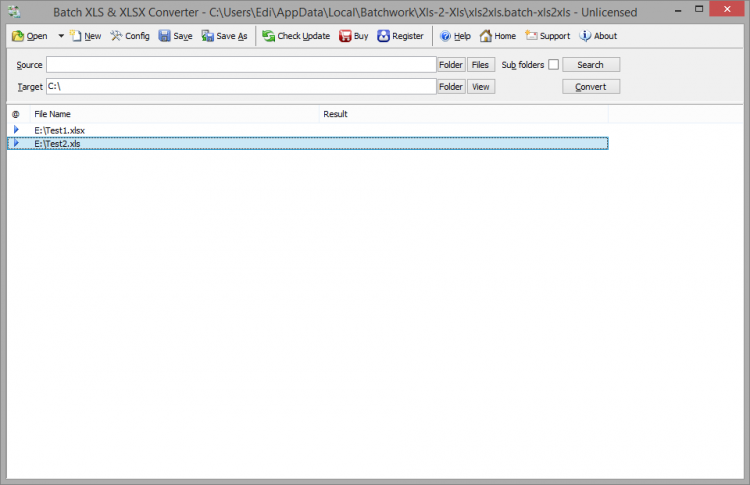
Task: Click the Search button
Action: [x=591, y=65]
